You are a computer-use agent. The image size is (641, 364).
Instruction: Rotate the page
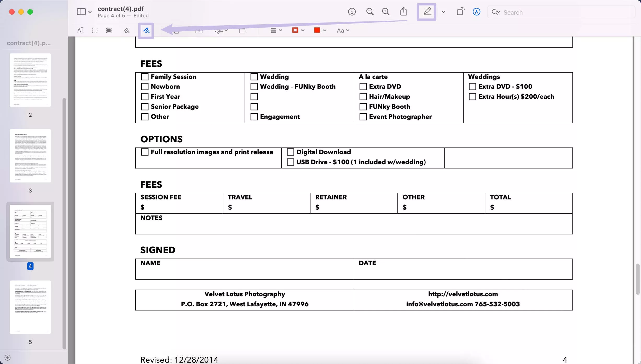tap(460, 12)
